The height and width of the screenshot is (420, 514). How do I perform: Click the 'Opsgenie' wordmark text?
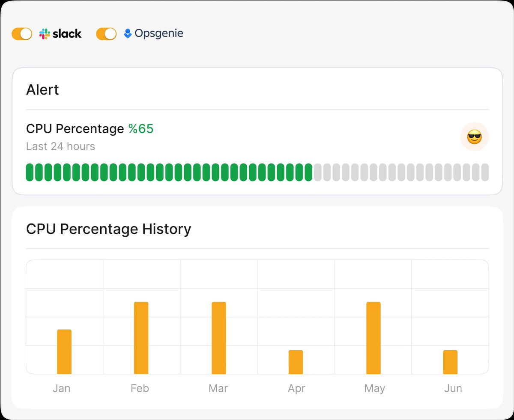(x=159, y=34)
